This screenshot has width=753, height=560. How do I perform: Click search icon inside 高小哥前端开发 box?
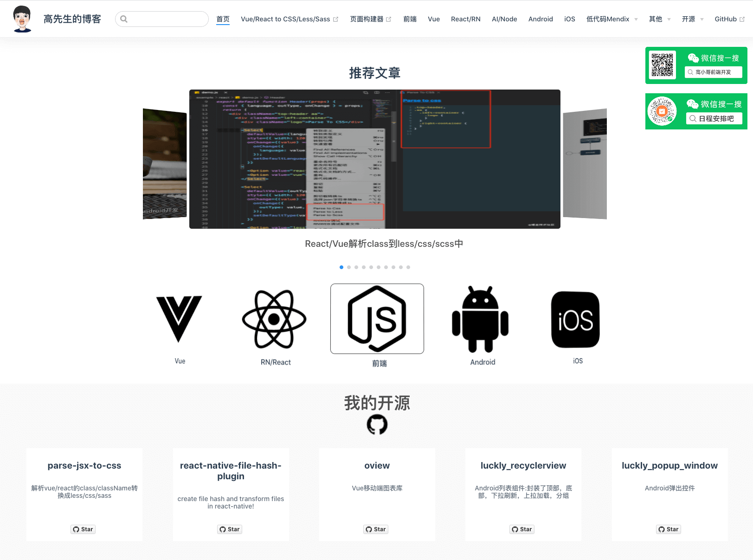[690, 72]
